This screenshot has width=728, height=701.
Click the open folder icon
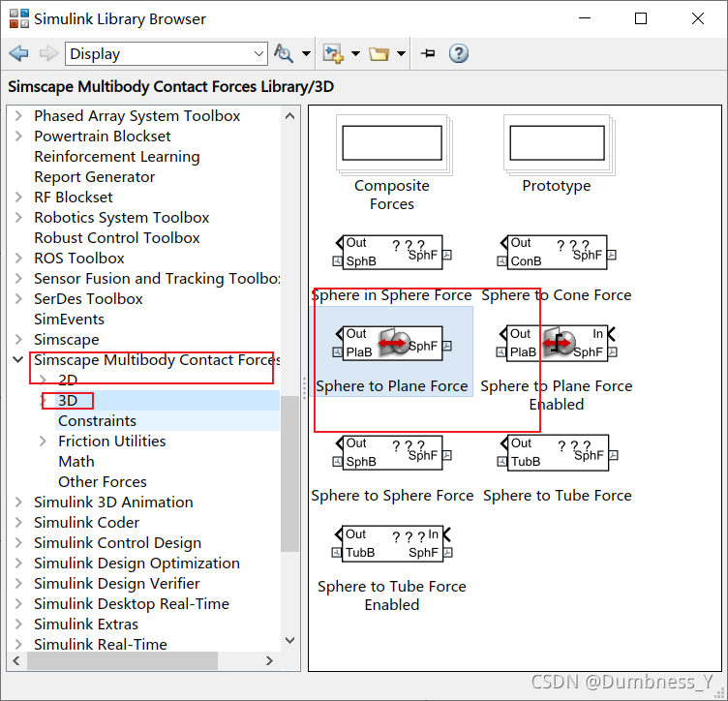tap(379, 54)
